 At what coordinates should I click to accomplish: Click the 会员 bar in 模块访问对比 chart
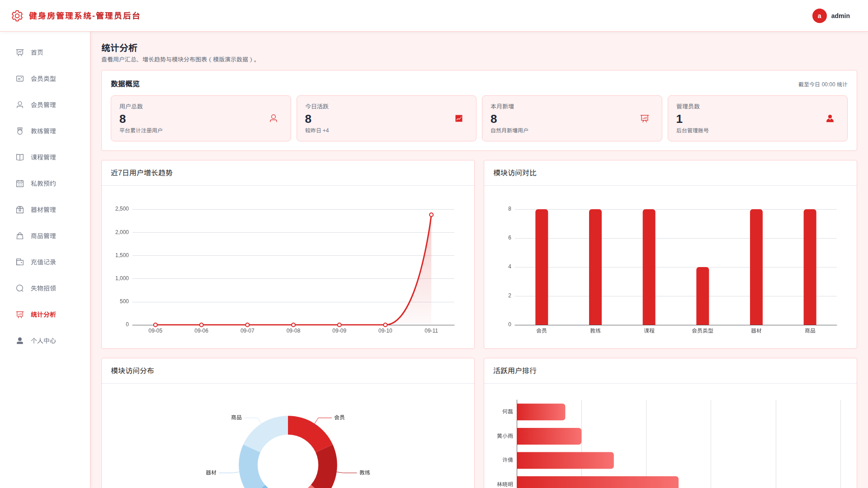coord(542,267)
